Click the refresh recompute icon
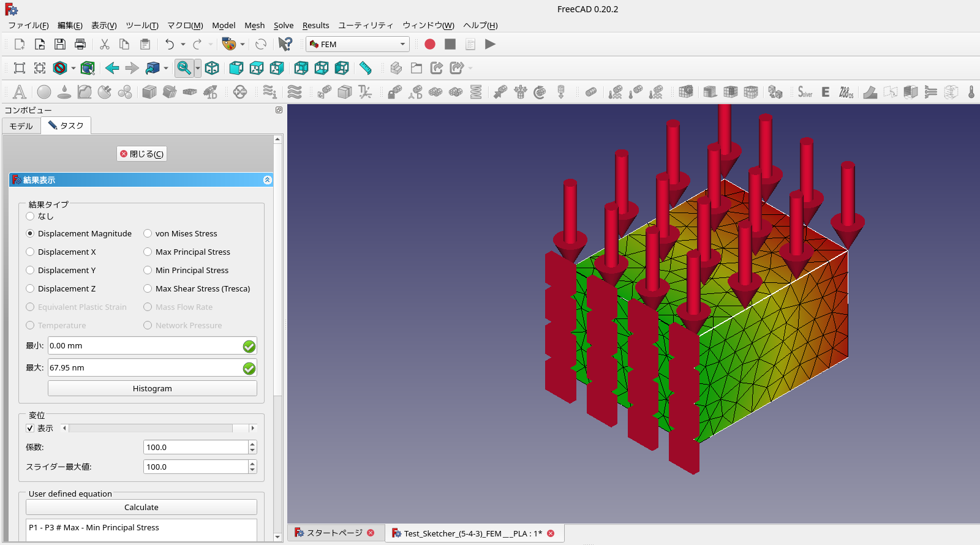 pyautogui.click(x=261, y=44)
